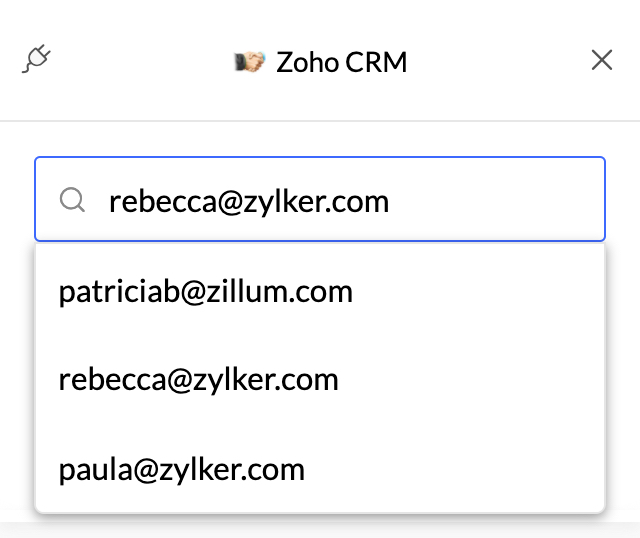Pick paula@zylker.com from the list
Screen dimensions: 640x538
tap(182, 468)
